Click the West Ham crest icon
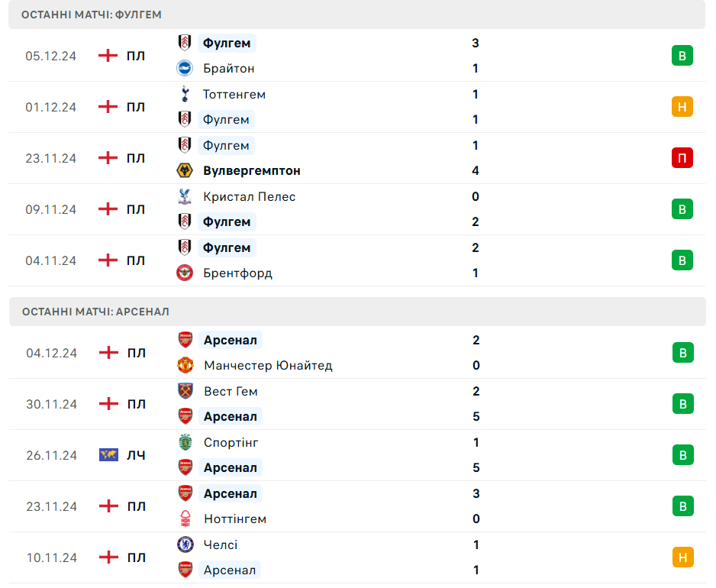The image size is (716, 588). [x=185, y=391]
